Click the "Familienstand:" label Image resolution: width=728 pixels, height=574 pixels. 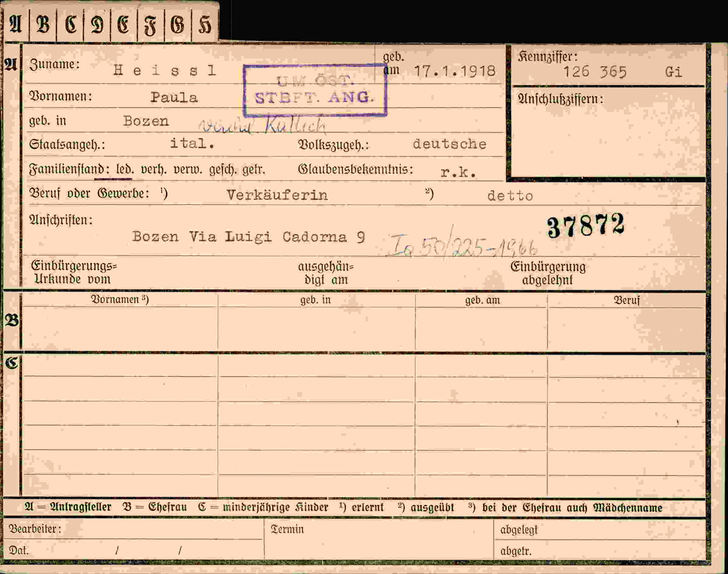pos(69,170)
